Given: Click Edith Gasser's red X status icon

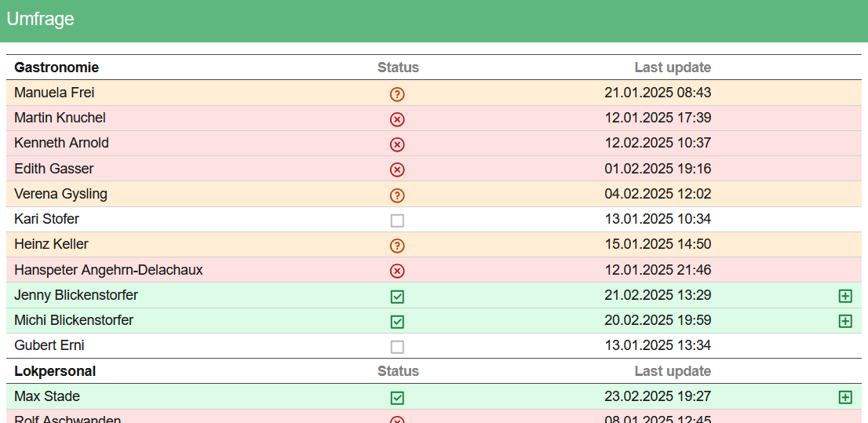Looking at the screenshot, I should pos(397,170).
